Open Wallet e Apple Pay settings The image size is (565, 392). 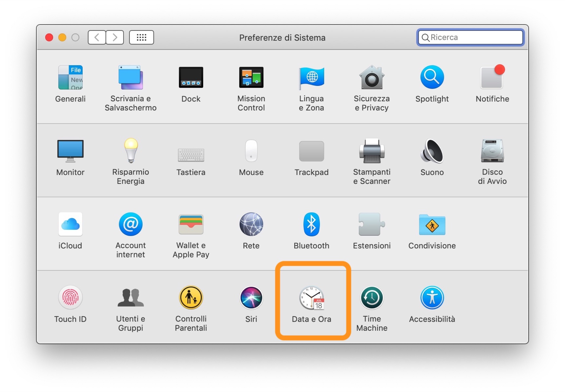[x=191, y=224]
